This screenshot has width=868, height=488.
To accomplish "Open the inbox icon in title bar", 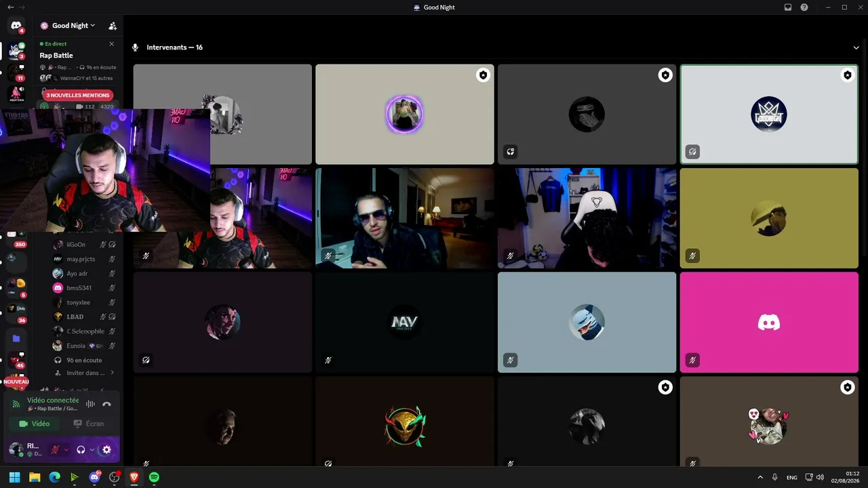I will (x=788, y=7).
